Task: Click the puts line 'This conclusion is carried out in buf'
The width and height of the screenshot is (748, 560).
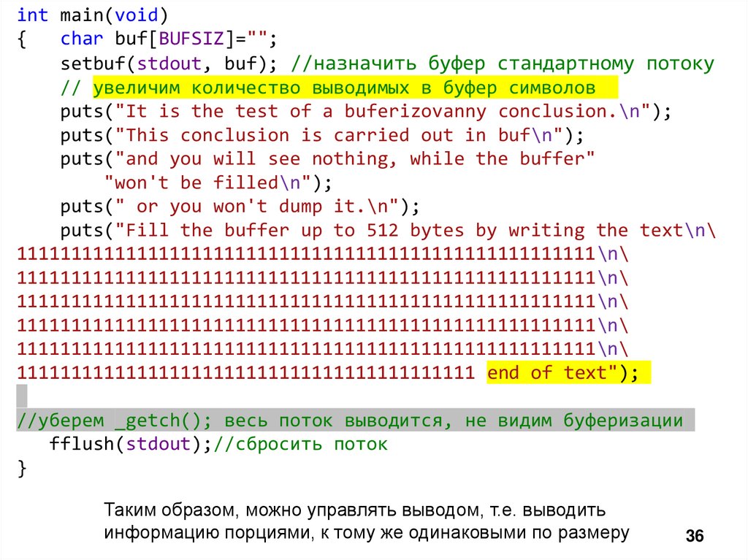Action: pos(322,136)
